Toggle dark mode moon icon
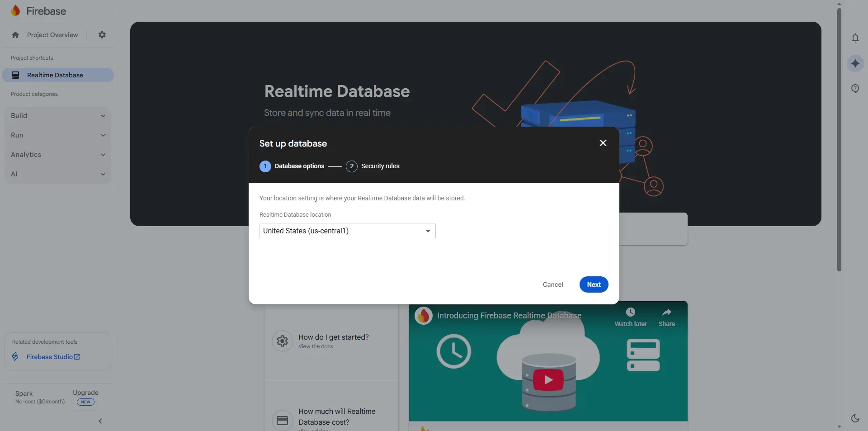868x431 pixels. (x=855, y=418)
